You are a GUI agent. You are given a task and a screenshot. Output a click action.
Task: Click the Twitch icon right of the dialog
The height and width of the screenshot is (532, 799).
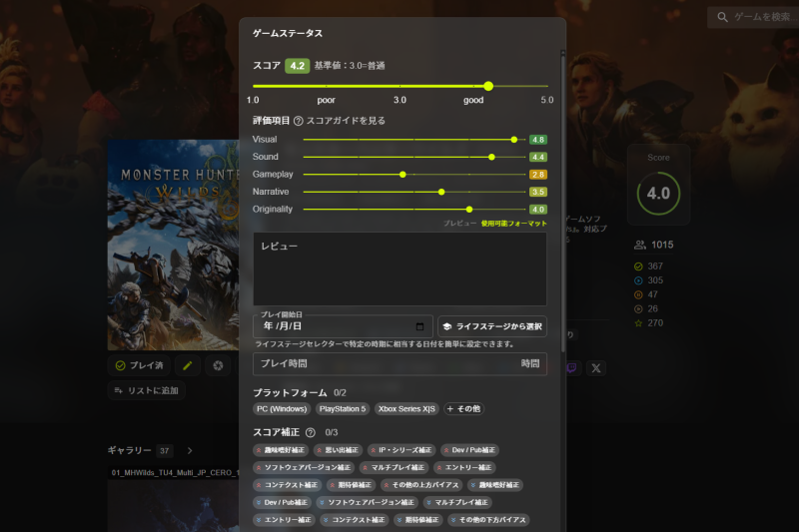tap(572, 367)
